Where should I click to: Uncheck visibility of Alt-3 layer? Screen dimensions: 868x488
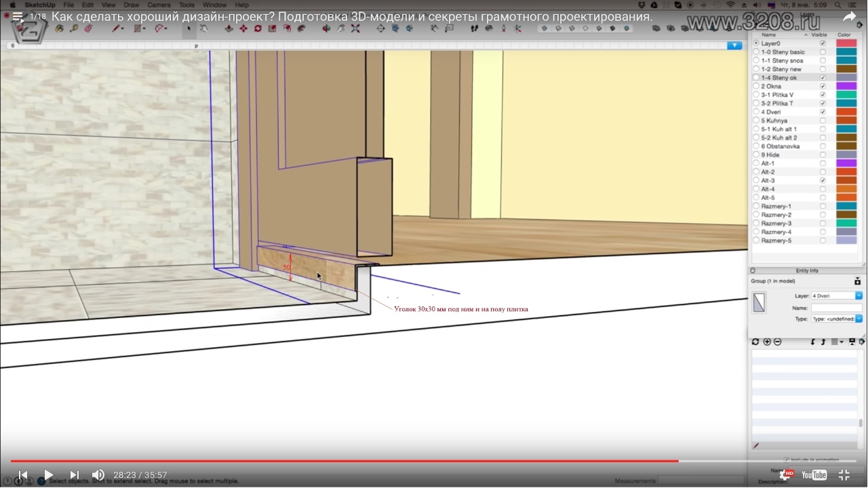click(x=823, y=181)
